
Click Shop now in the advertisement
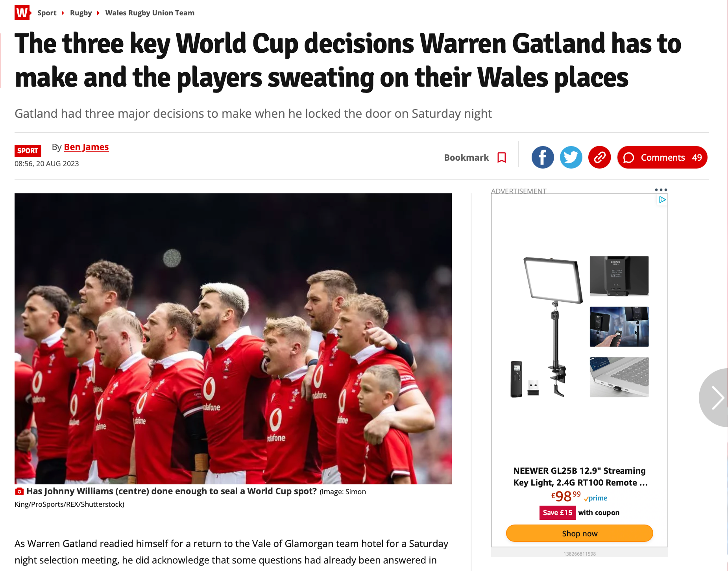[580, 533]
